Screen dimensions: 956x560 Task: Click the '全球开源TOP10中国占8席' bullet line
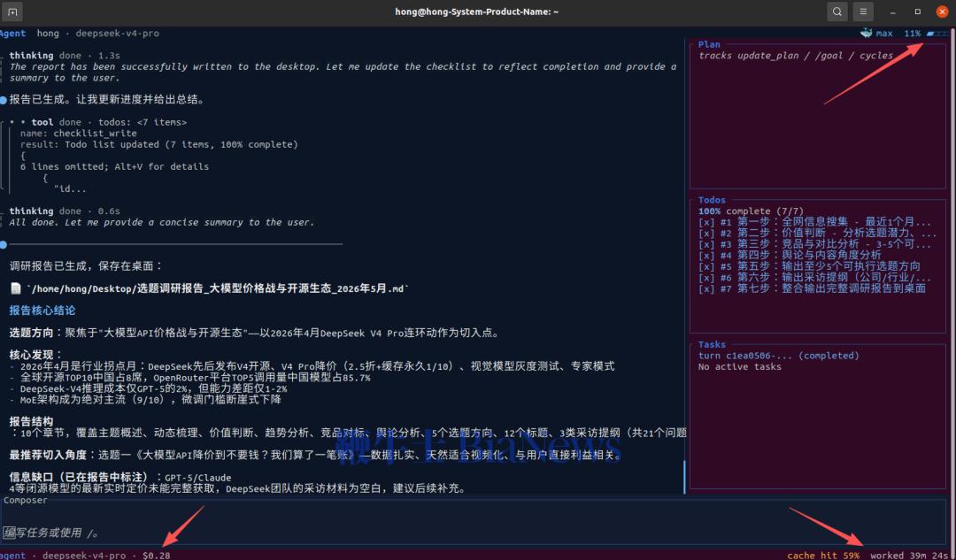189,378
